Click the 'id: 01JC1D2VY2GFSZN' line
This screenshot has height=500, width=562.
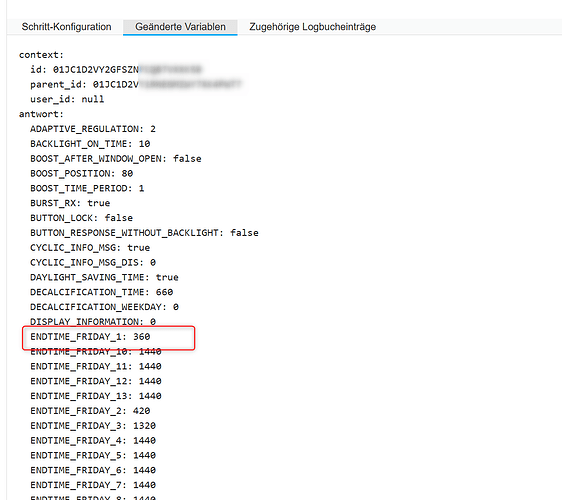pyautogui.click(x=84, y=70)
